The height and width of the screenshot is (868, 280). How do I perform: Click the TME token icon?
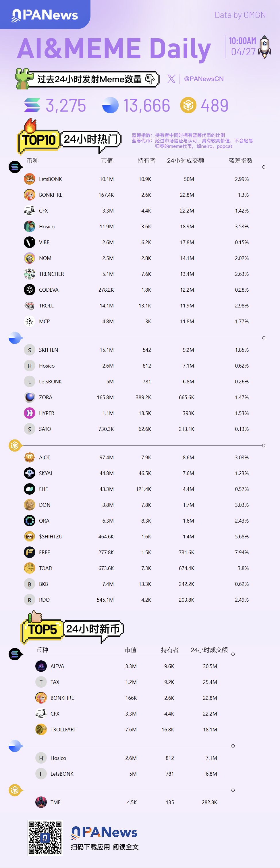coord(41,802)
